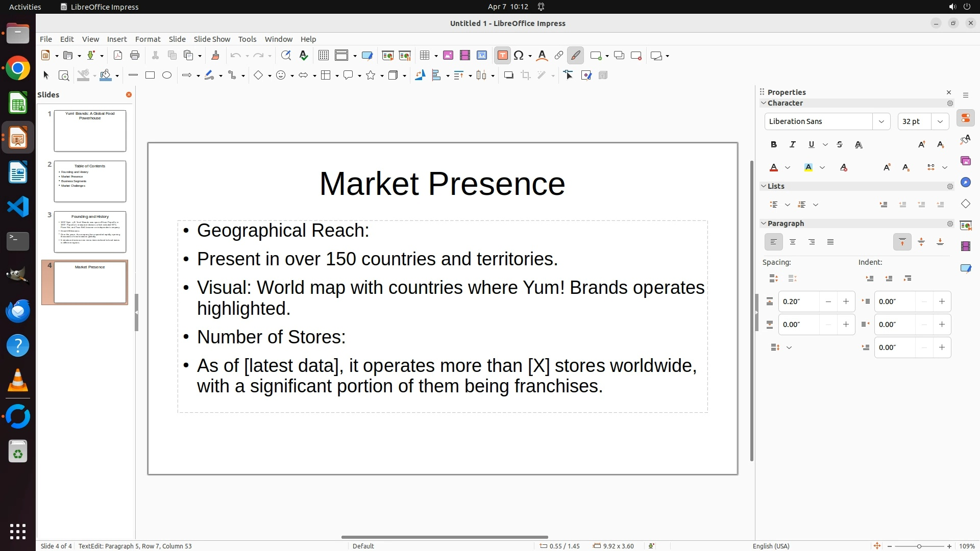Viewport: 980px width, 551px height.
Task: Open the 32 pt font size dropdown
Action: pyautogui.click(x=940, y=121)
